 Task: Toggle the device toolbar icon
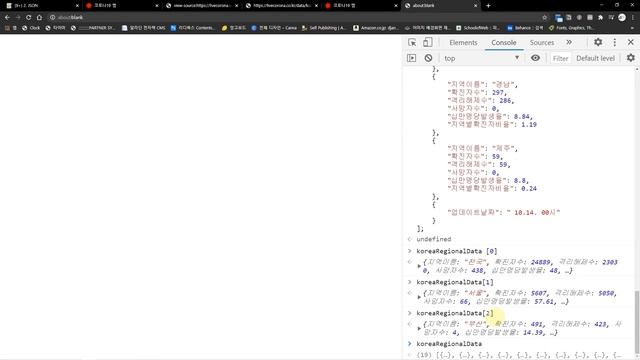point(427,42)
